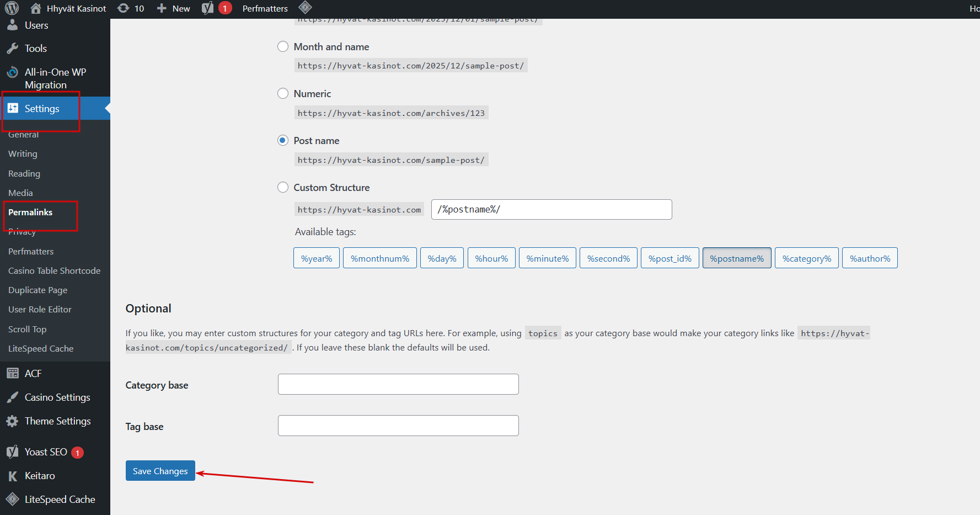The width and height of the screenshot is (980, 515).
Task: Open Perfmatters in the admin bar
Action: [x=265, y=8]
